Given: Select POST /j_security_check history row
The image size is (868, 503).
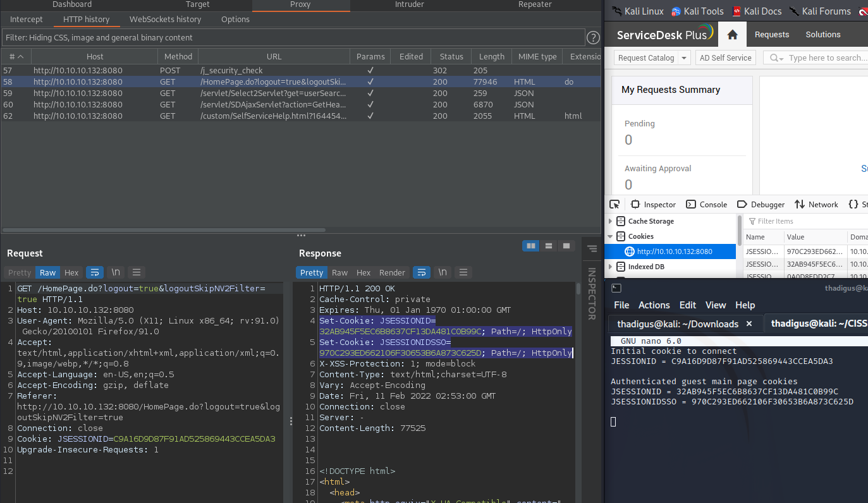Looking at the screenshot, I should [x=301, y=70].
